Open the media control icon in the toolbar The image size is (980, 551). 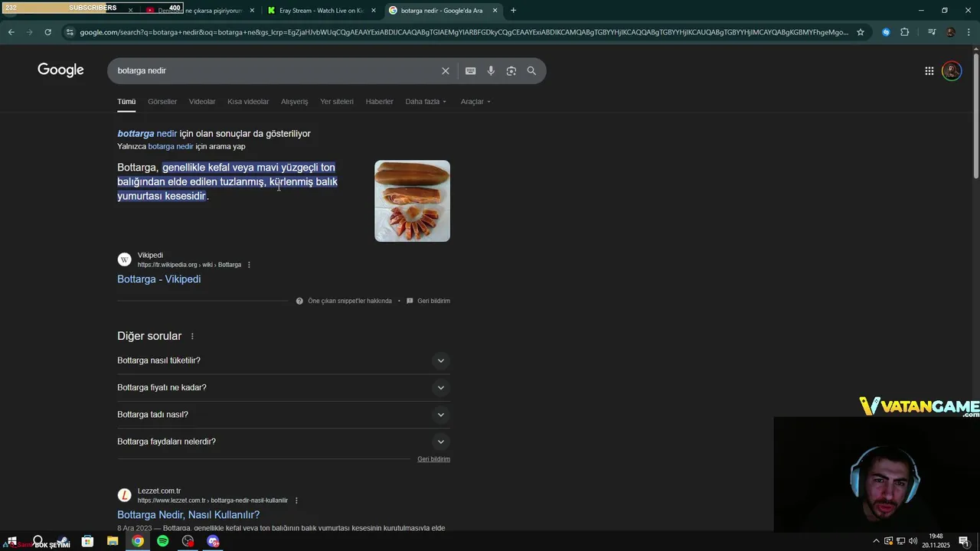click(x=931, y=32)
